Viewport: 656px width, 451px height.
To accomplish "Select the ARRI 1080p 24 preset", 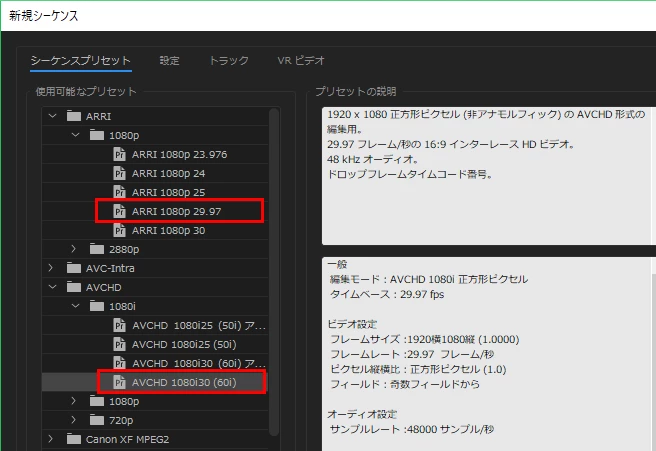I will point(168,173).
